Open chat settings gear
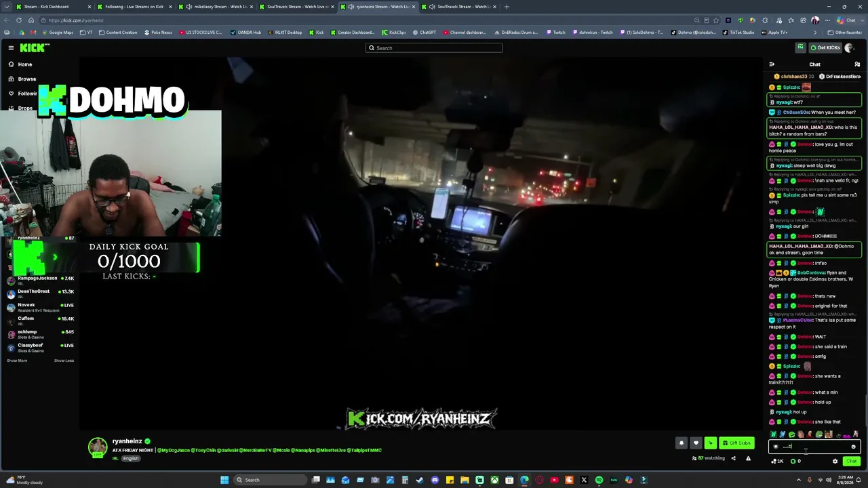This screenshot has height=488, width=868. point(835,462)
